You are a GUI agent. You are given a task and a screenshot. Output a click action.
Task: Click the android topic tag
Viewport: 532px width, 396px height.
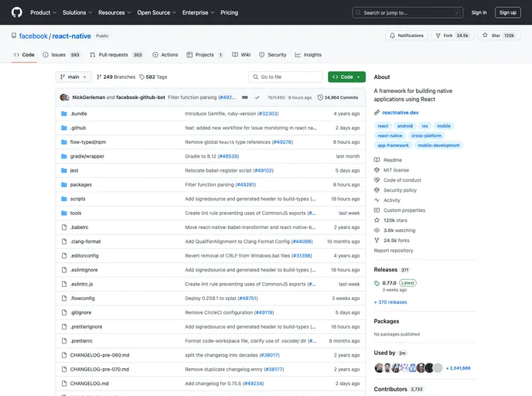pos(404,126)
